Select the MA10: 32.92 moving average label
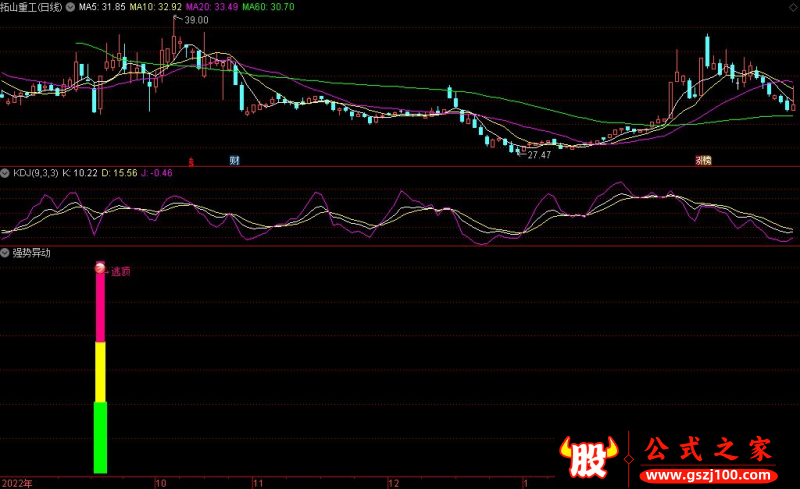 (x=156, y=6)
